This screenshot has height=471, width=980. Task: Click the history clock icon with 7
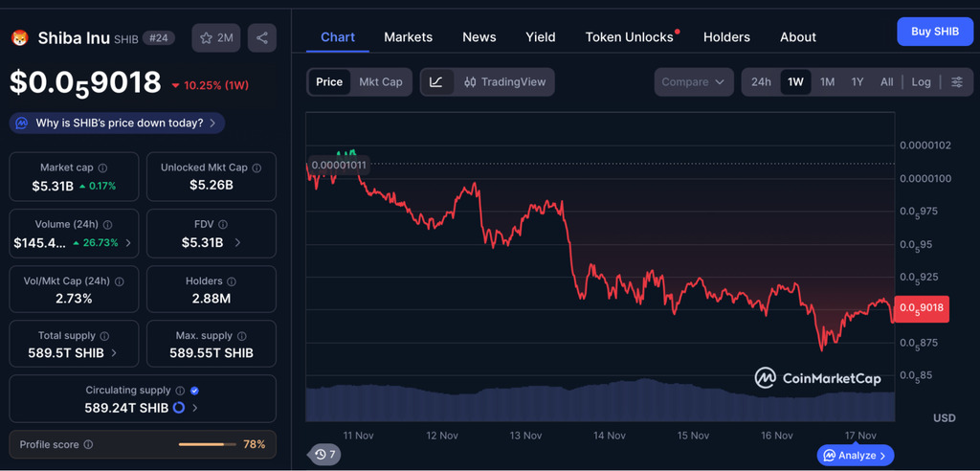(x=324, y=455)
